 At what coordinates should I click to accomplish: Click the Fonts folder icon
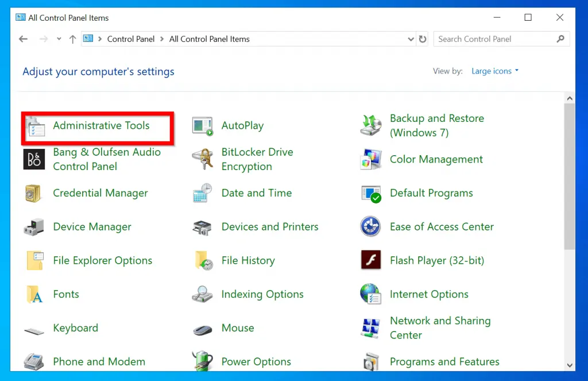[35, 294]
